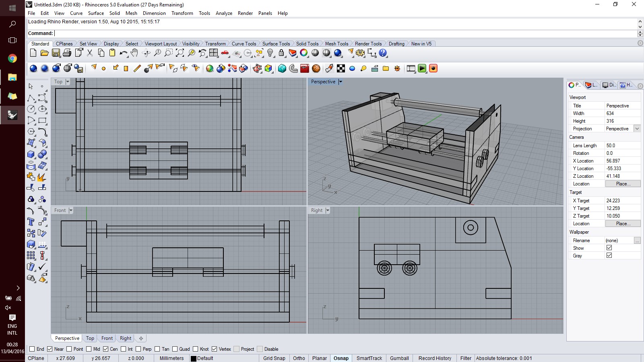Image resolution: width=644 pixels, height=362 pixels.
Task: Select the Circle drawing tool
Action: click(x=31, y=109)
